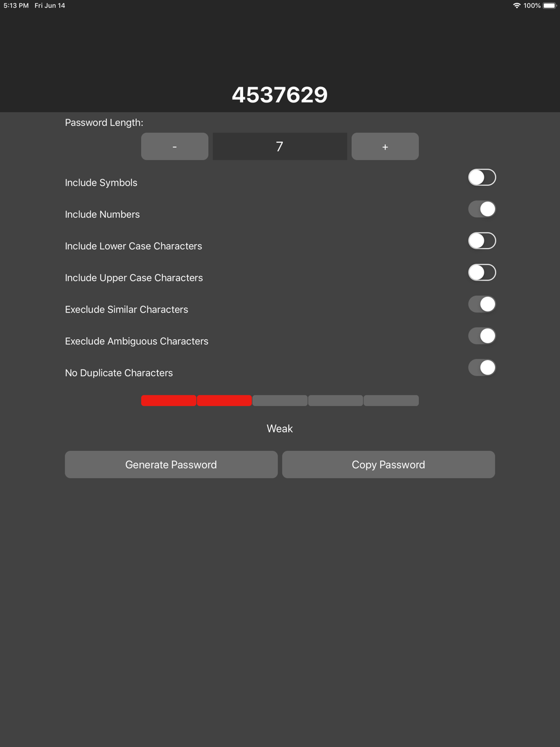Tap the Wi-Fi status icon

click(x=517, y=6)
